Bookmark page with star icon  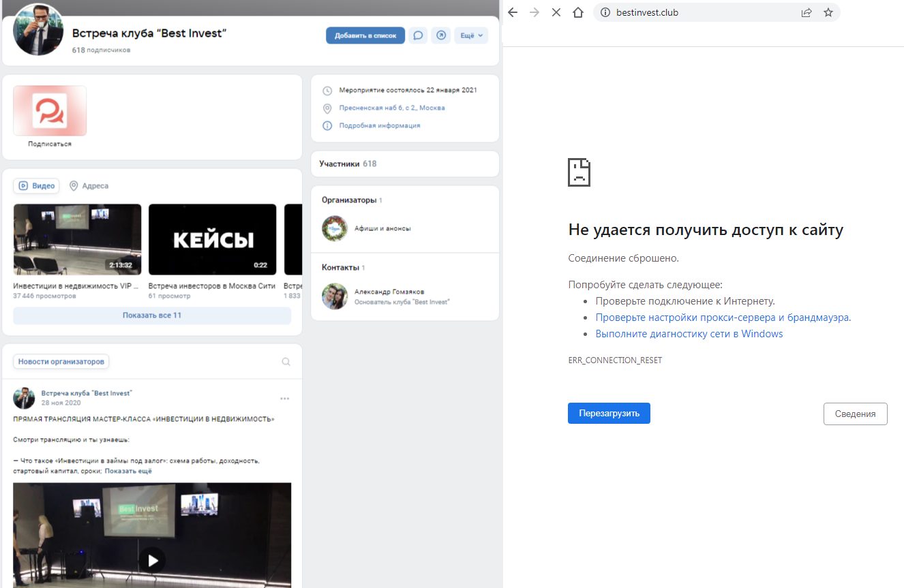828,12
